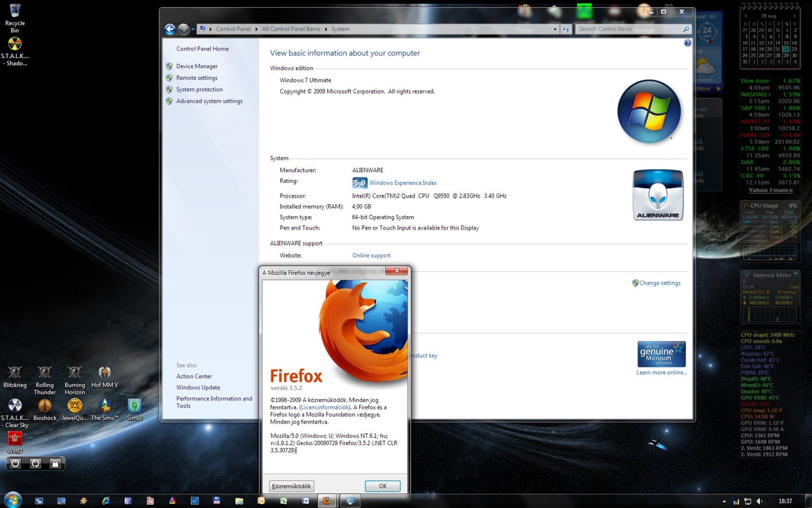Go to previous month in calendar gadget
The width and height of the screenshot is (812, 508).
pos(746,16)
